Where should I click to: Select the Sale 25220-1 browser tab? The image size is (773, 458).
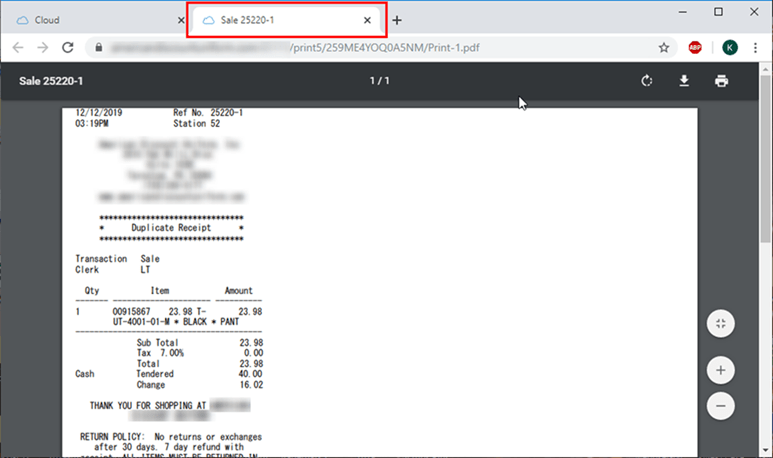tap(286, 20)
